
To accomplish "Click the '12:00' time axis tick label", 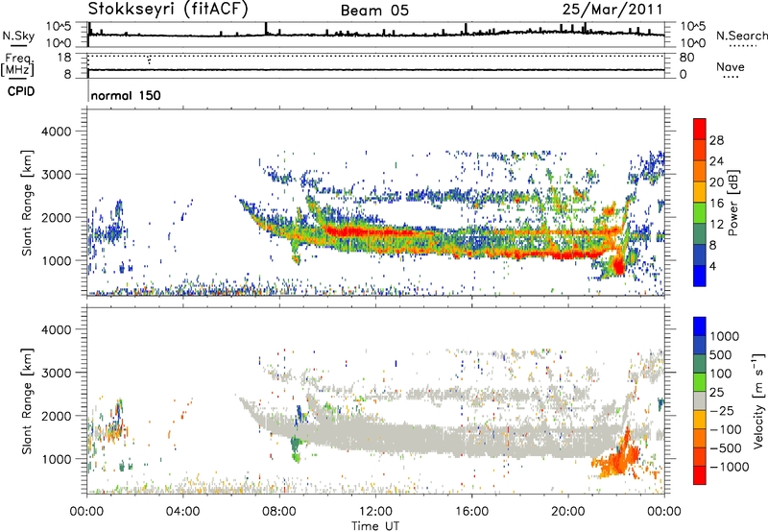I will 375,511.
